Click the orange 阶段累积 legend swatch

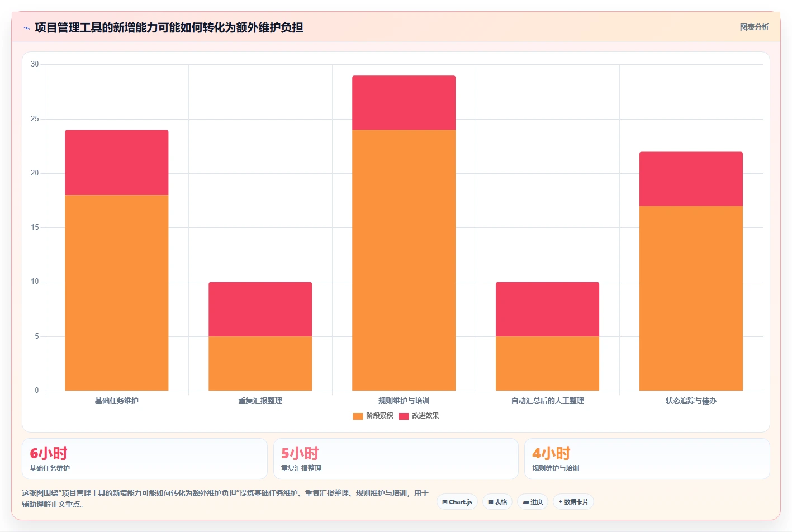pos(358,416)
